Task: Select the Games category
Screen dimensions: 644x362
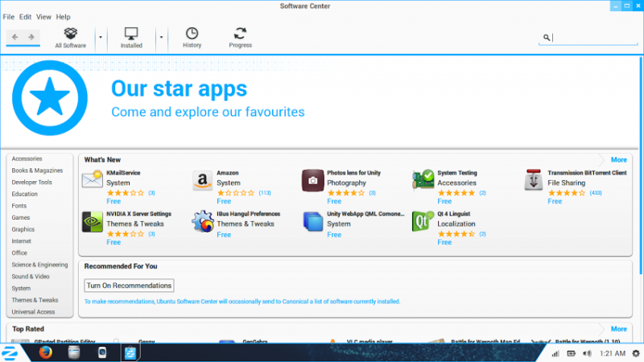Action: click(x=21, y=217)
